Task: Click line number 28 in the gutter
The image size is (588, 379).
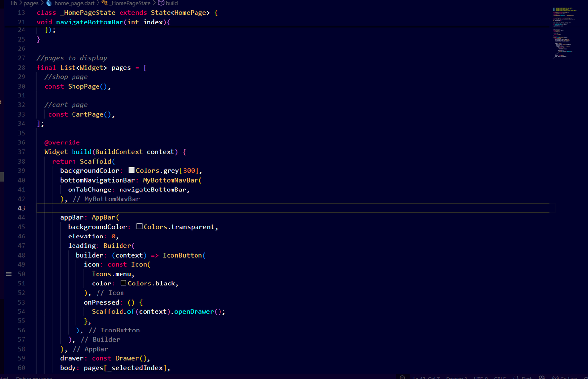Action: click(21, 67)
